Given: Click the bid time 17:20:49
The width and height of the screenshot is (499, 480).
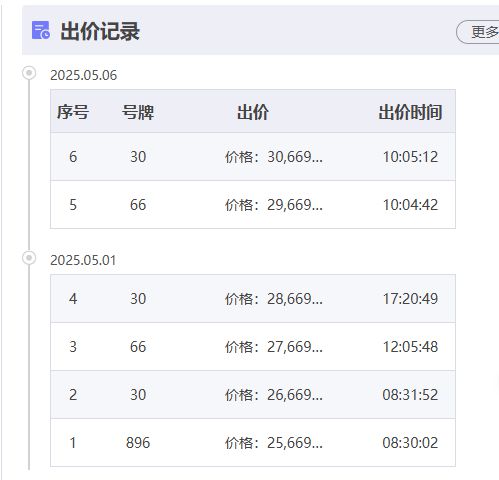Looking at the screenshot, I should click(410, 299).
